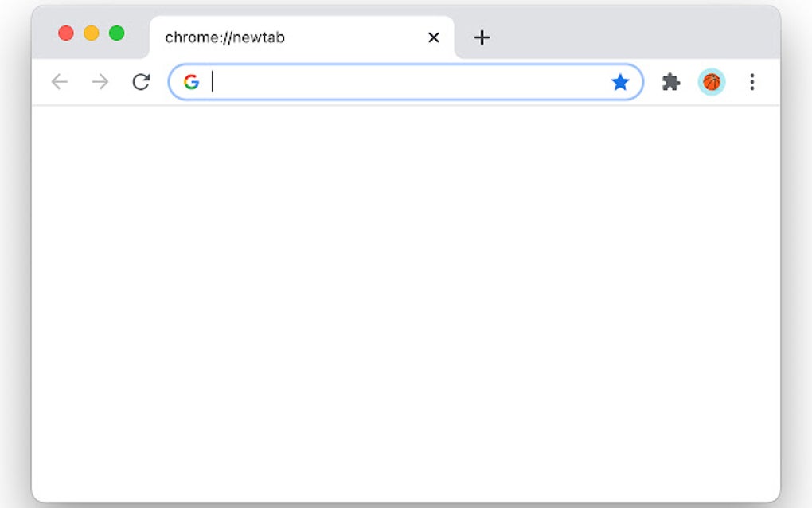The image size is (812, 508).
Task: Enter full screen with the green button
Action: [x=117, y=33]
